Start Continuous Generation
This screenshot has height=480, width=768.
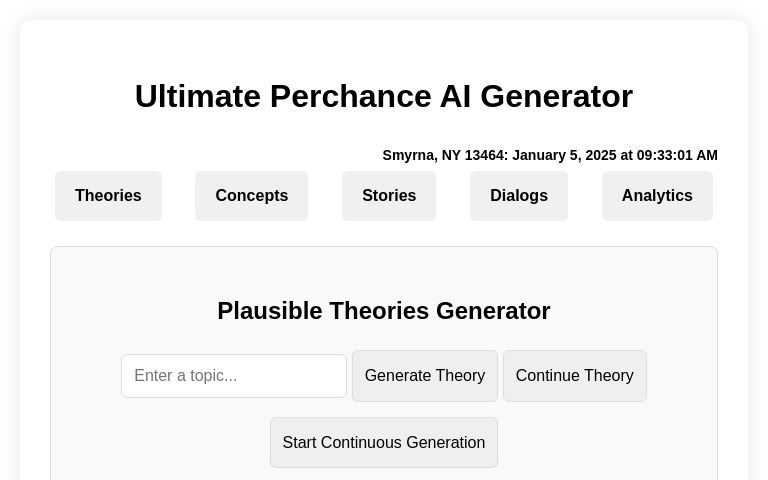click(x=383, y=442)
